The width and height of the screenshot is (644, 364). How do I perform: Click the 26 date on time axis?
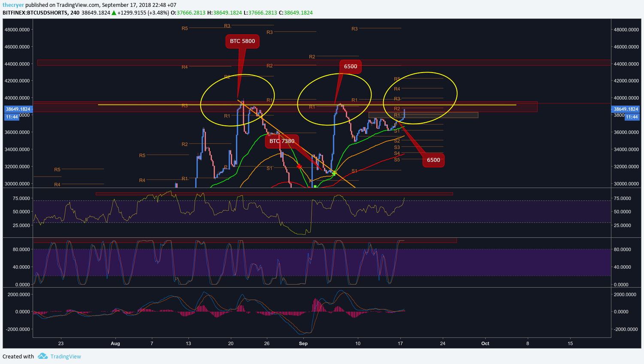(x=267, y=343)
